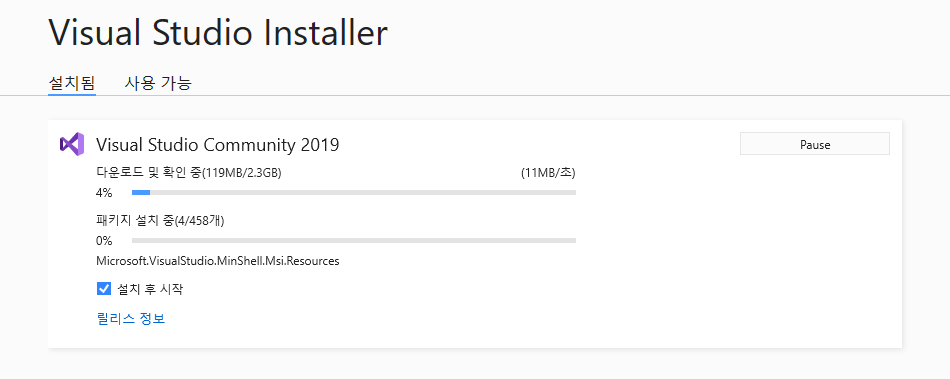Click the 0% install percentage label

click(104, 241)
